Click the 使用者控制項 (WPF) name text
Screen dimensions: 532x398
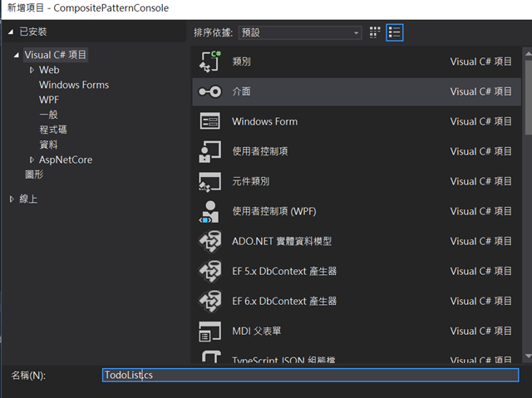click(x=274, y=211)
